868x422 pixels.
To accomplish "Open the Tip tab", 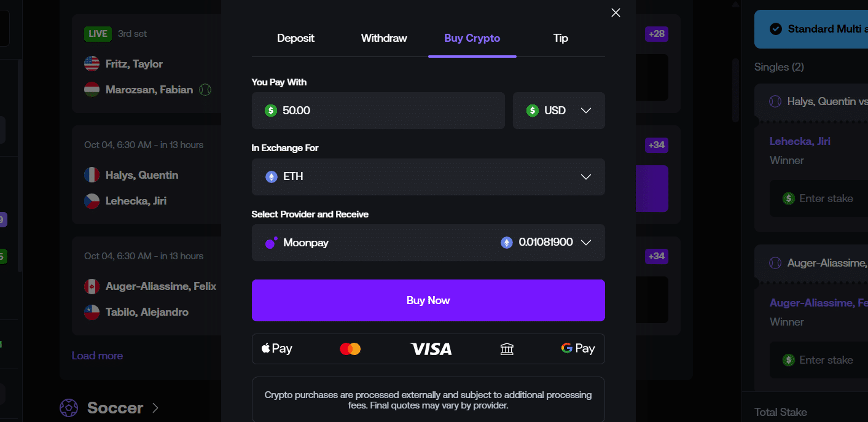I will [560, 38].
